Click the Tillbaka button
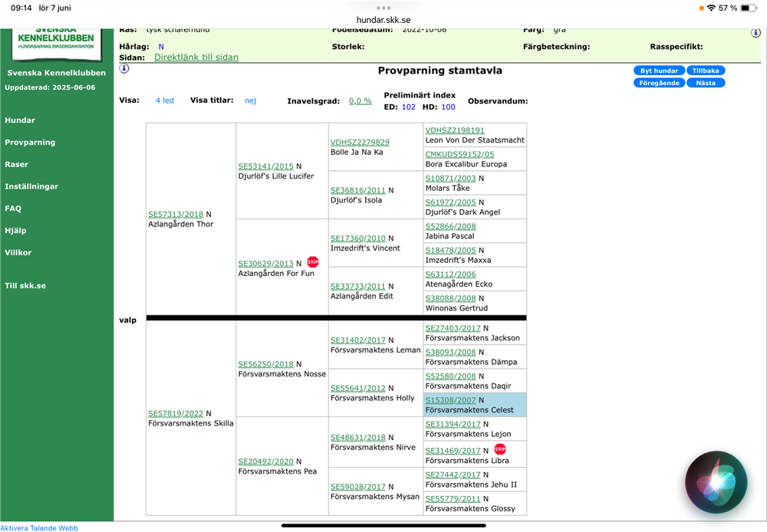767x532 pixels. [x=706, y=71]
